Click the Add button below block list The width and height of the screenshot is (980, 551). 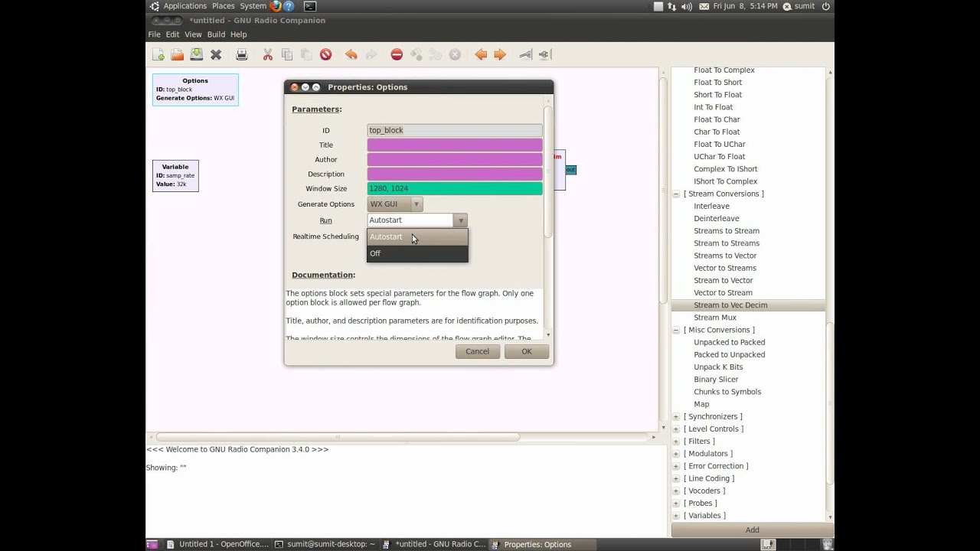coord(753,530)
